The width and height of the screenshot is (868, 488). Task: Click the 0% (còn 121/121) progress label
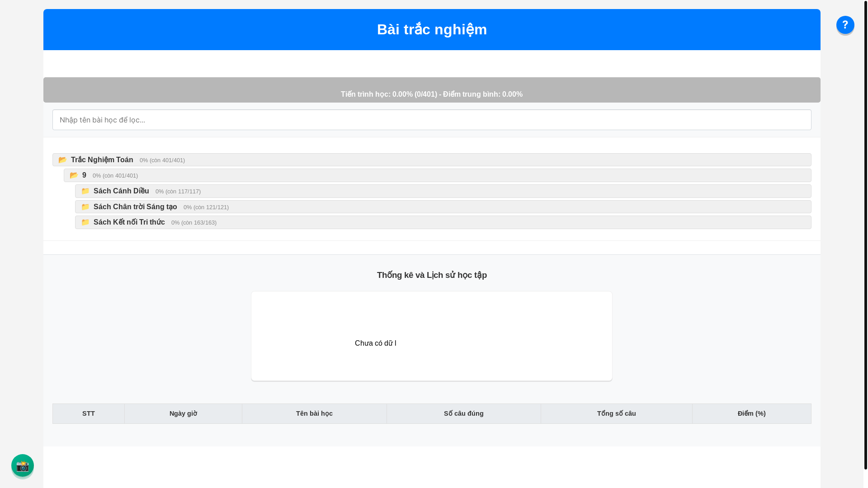[206, 207]
